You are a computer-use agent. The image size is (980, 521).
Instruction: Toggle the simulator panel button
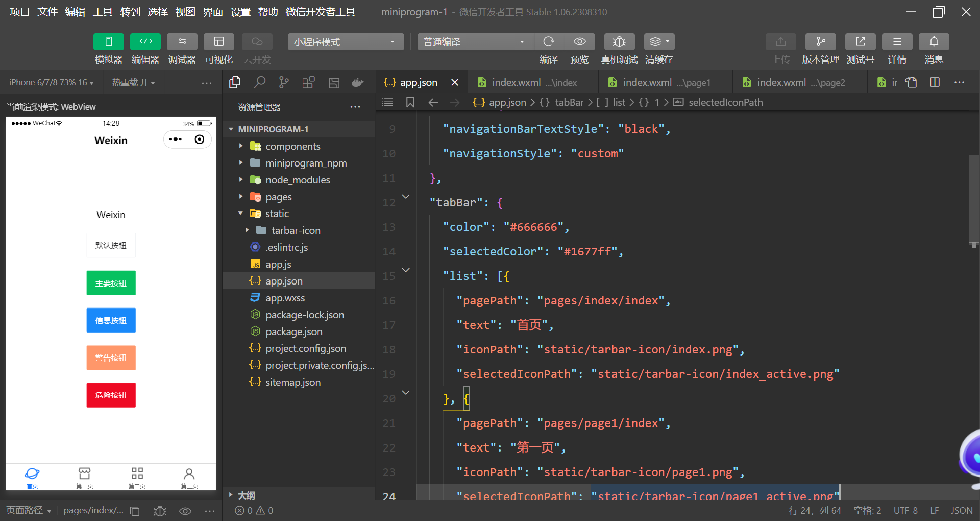tap(108, 42)
